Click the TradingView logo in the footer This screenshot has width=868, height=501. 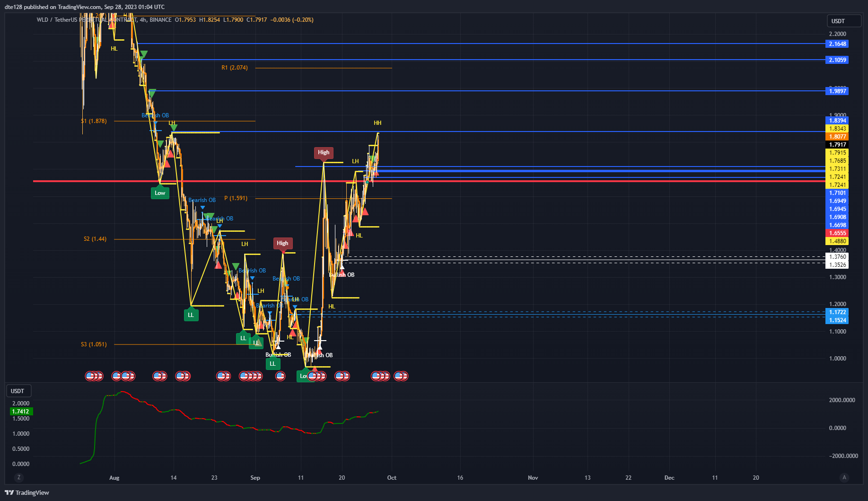tap(27, 492)
